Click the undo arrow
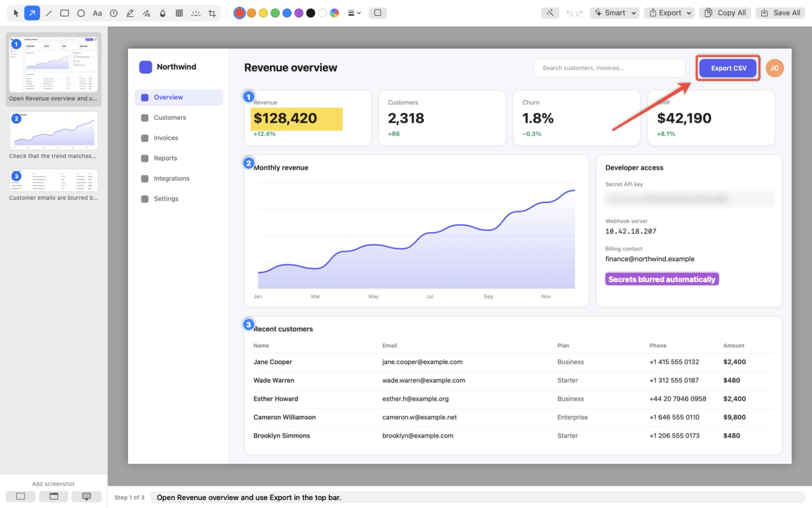Screen dimensions: 812x508 point(570,13)
